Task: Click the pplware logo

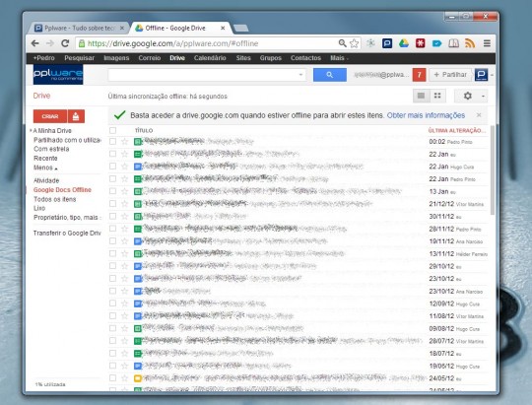Action: tap(58, 74)
